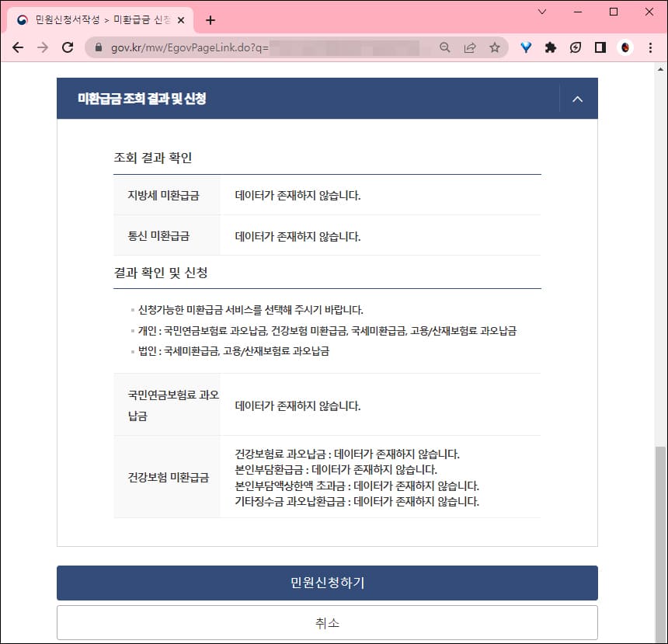Open the Chrome three-dot menu
This screenshot has width=668, height=644.
click(650, 47)
